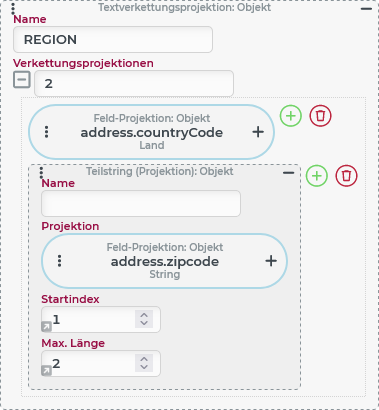Increase the Startindex value with up arrow

(x=144, y=315)
